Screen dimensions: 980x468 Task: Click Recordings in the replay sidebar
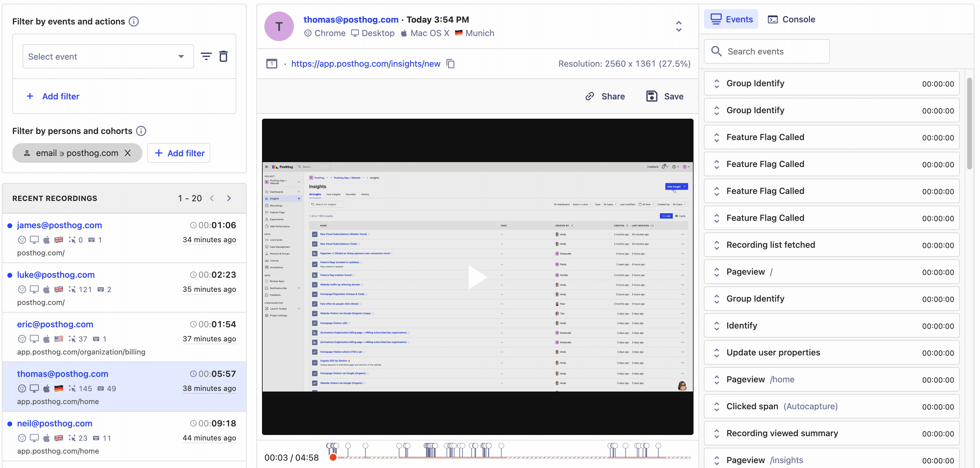276,206
